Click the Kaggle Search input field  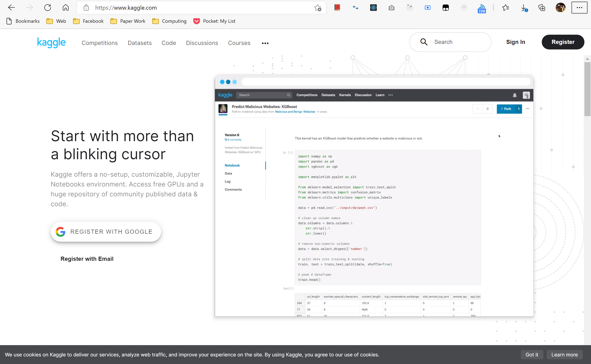pyautogui.click(x=450, y=42)
